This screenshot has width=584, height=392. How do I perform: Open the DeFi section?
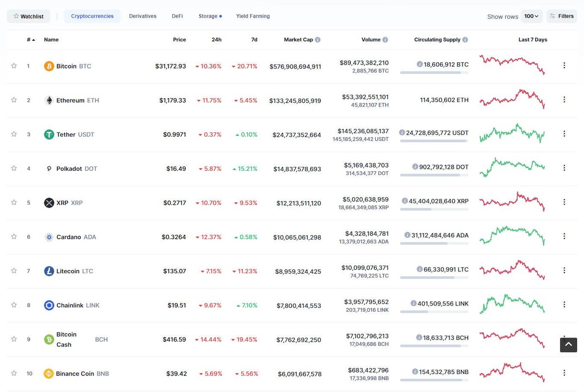(x=177, y=16)
